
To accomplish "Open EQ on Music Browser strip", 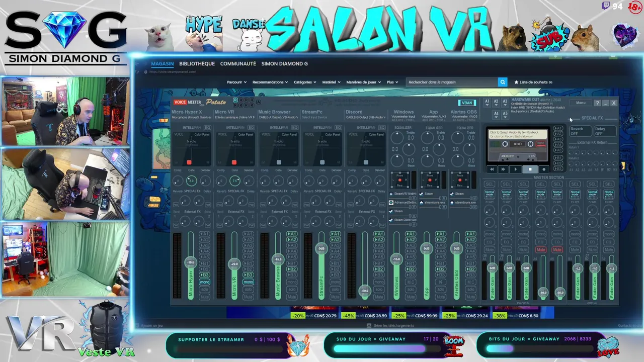I will (294, 128).
